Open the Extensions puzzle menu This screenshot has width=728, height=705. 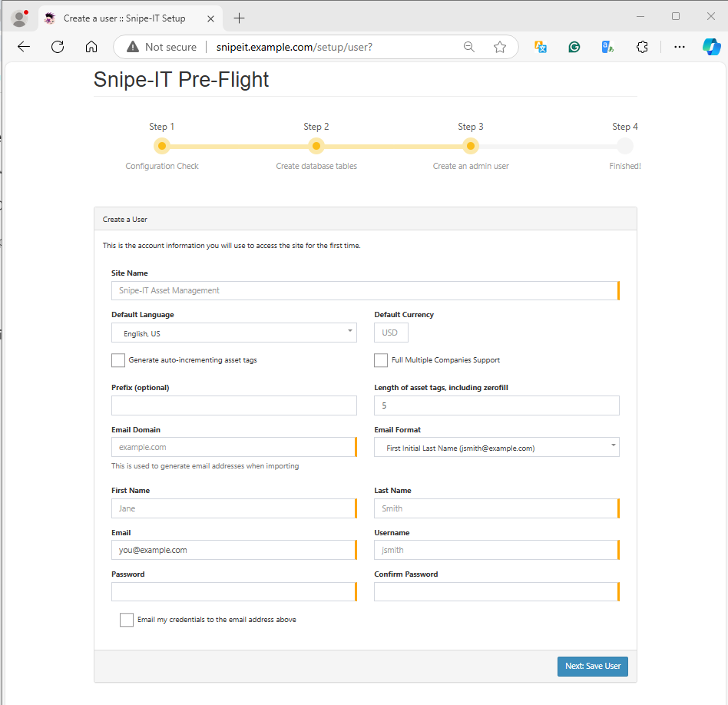pos(642,47)
